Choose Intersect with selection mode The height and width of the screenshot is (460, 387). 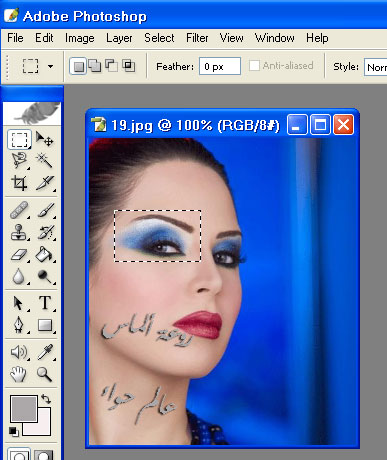click(128, 66)
